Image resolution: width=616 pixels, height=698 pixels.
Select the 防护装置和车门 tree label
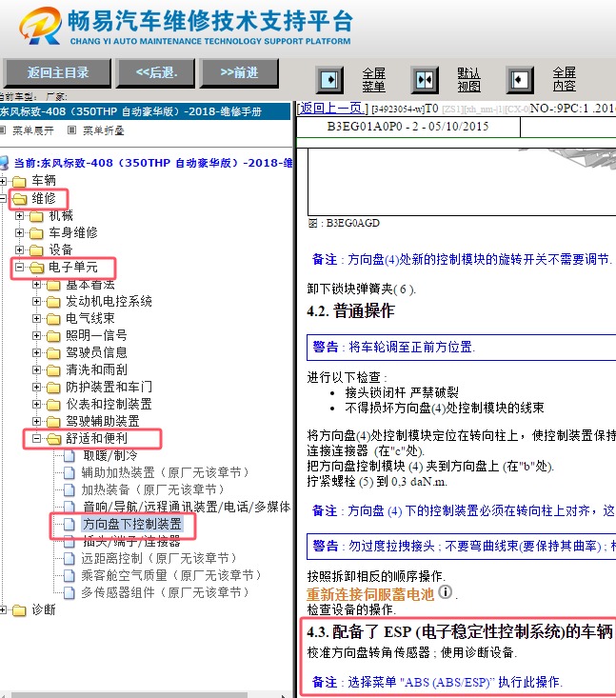pyautogui.click(x=109, y=387)
